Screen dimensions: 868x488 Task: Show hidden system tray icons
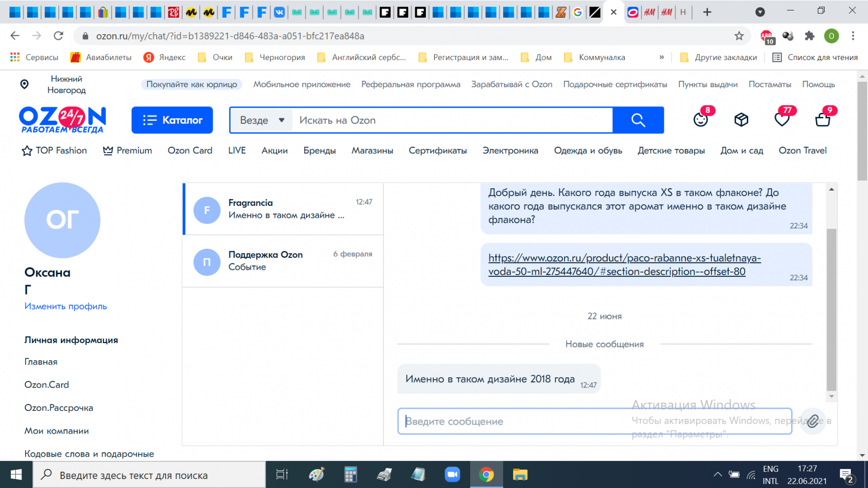(x=717, y=475)
